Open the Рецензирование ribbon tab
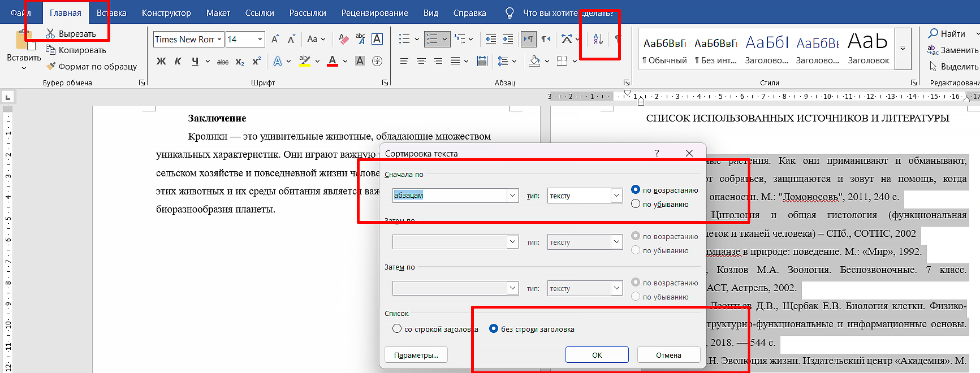Viewport: 980px width, 373px height. coord(374,12)
